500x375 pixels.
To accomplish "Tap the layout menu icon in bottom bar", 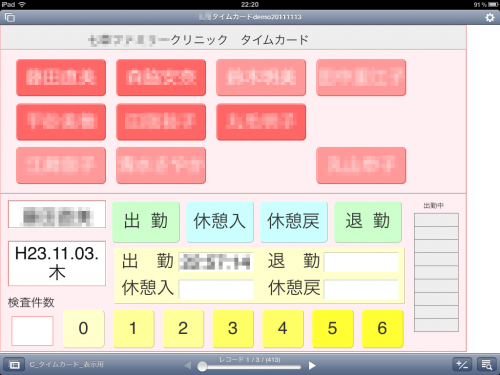I will coord(14,365).
